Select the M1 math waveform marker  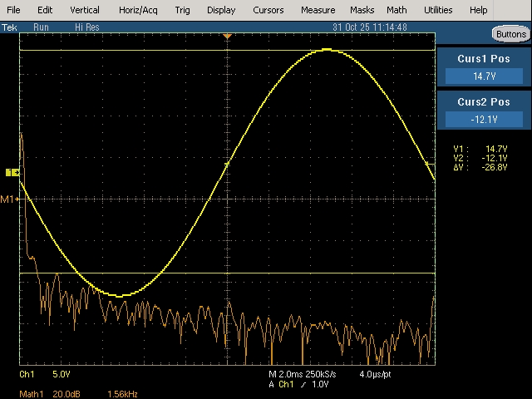pyautogui.click(x=9, y=199)
